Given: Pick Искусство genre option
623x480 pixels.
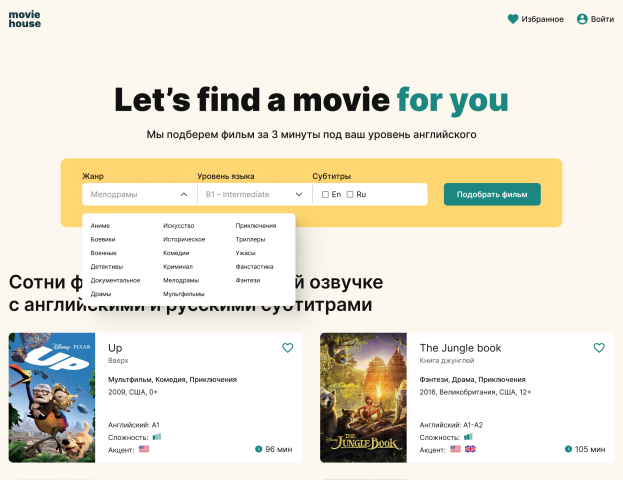Looking at the screenshot, I should tap(178, 226).
